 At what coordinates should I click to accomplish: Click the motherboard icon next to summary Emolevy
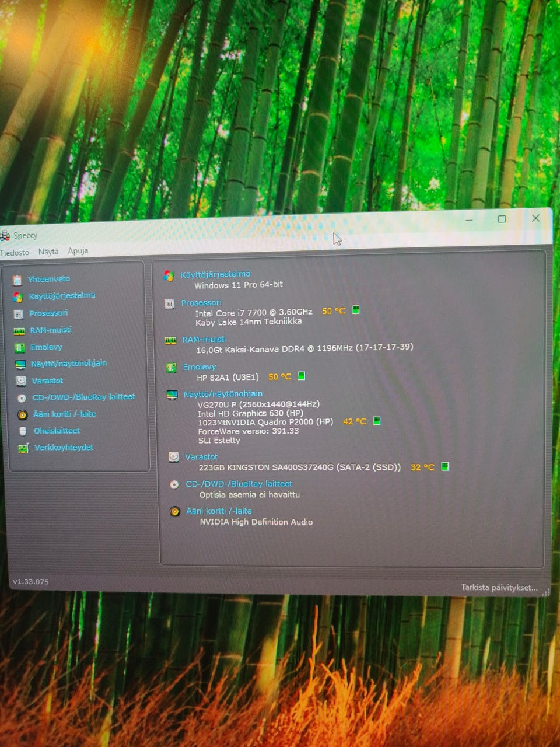point(171,368)
